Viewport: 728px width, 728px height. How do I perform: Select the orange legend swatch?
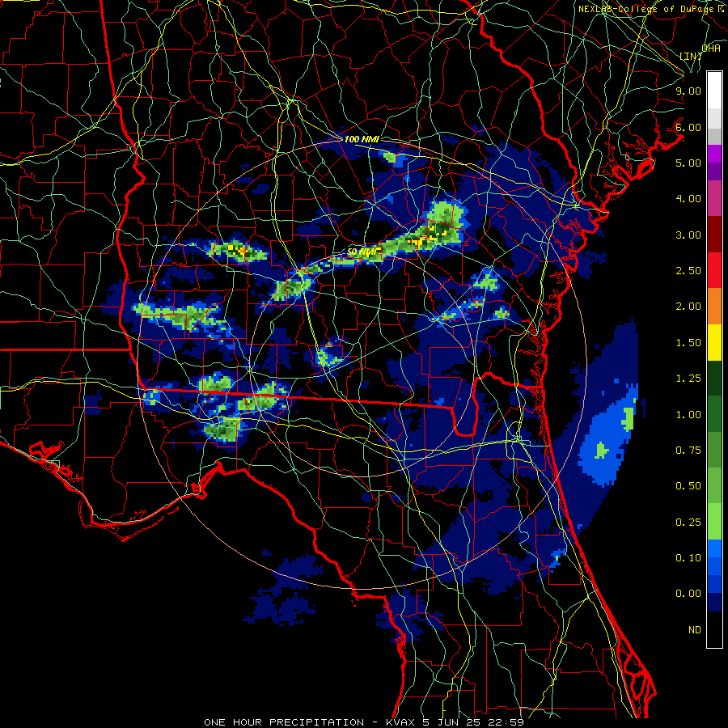(x=714, y=307)
